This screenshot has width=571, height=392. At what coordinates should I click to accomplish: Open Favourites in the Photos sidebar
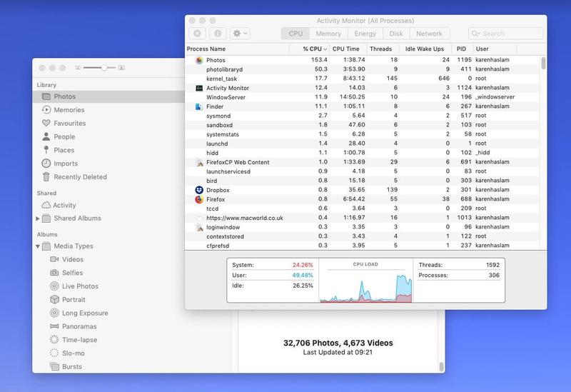(x=69, y=124)
